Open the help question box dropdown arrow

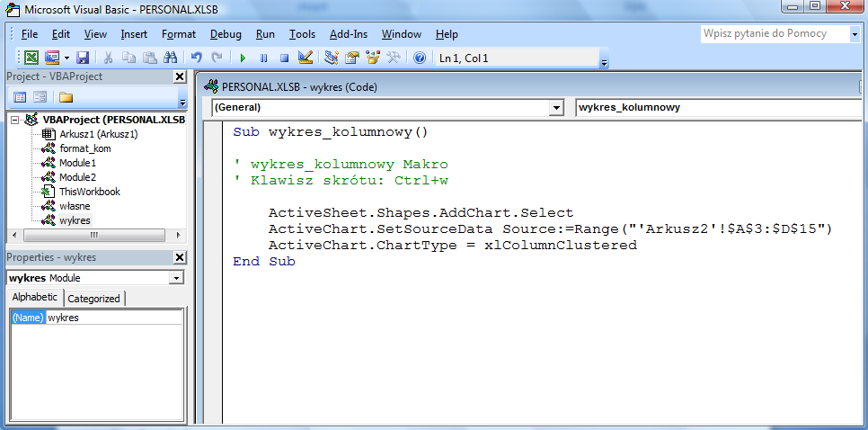pos(855,34)
